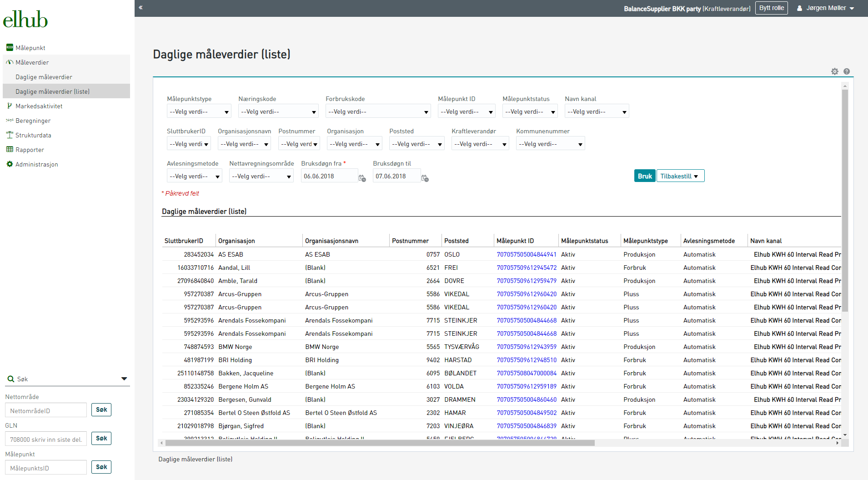Click the vertical scrollbar of the report panel
This screenshot has width=868, height=480.
[845, 200]
